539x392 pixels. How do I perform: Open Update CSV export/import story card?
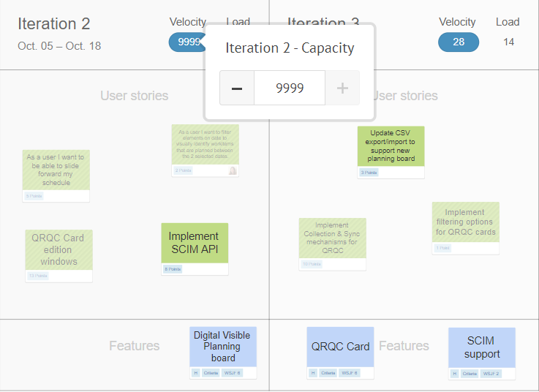[x=391, y=152]
